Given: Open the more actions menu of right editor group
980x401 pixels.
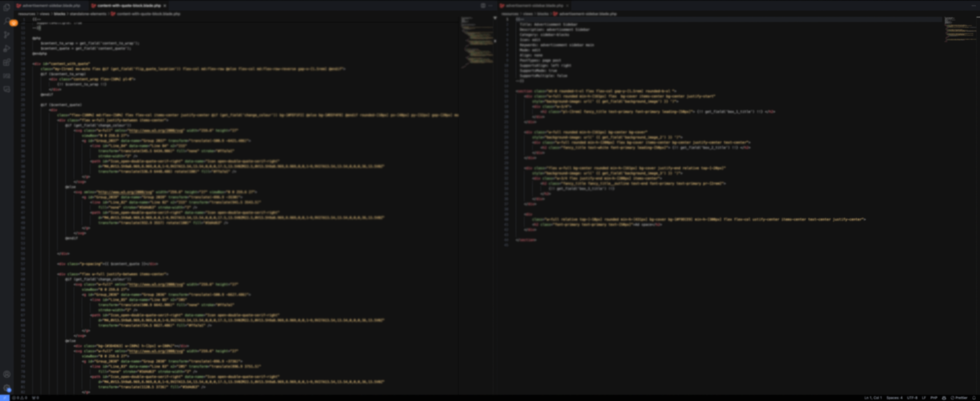Looking at the screenshot, I should 973,6.
